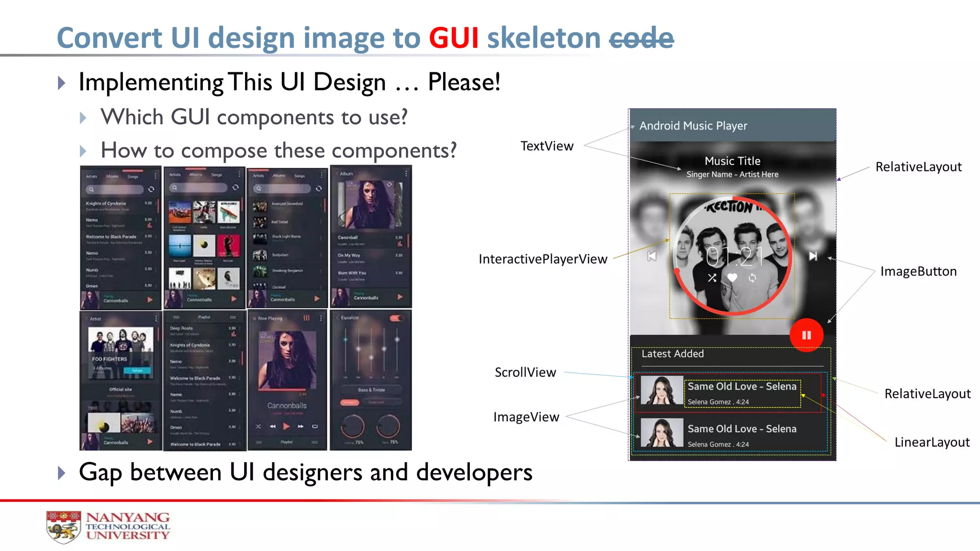Viewport: 980px width, 551px height.
Task: Click the second Selena Gomez thumbnail in Latest Added
Action: click(x=662, y=432)
